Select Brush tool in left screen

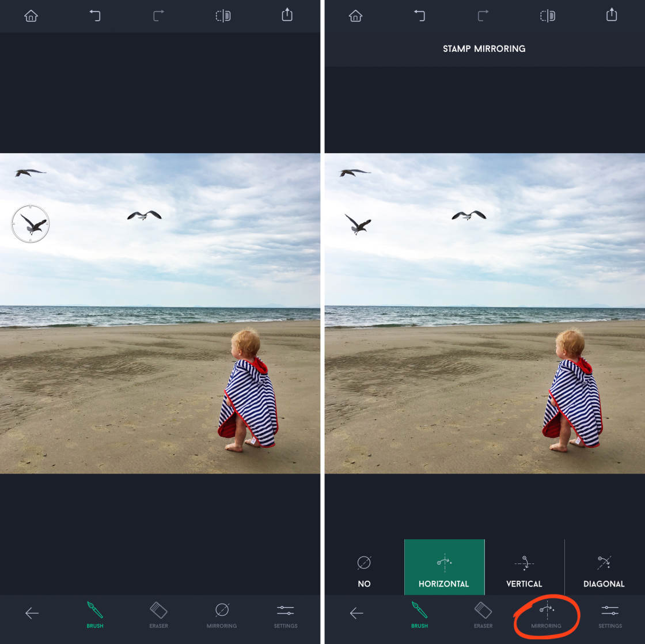[95, 615]
